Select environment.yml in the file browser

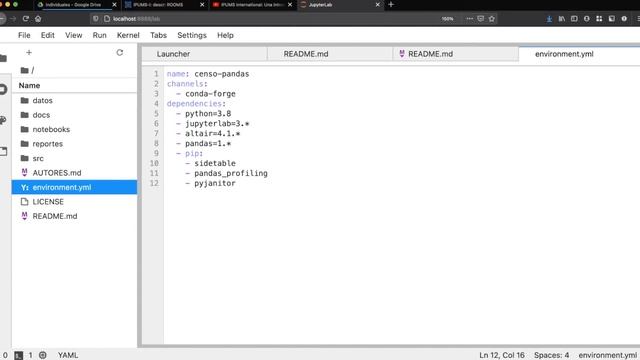(74, 187)
